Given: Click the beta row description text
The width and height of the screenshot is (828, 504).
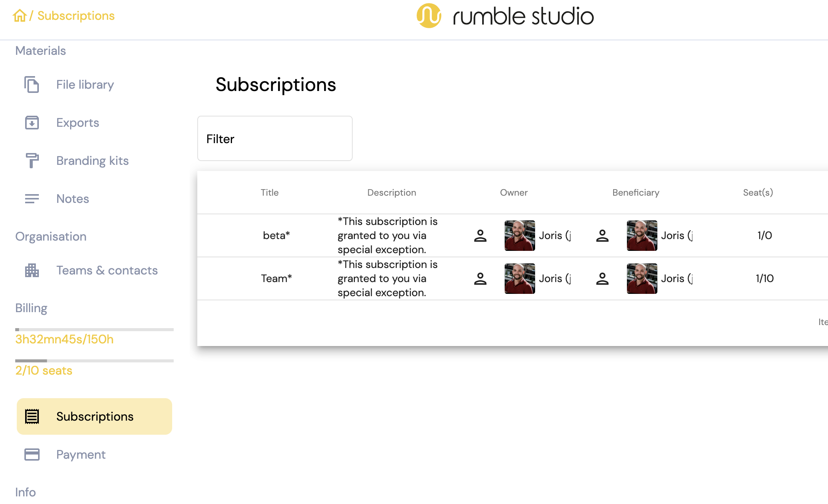Looking at the screenshot, I should pyautogui.click(x=388, y=236).
